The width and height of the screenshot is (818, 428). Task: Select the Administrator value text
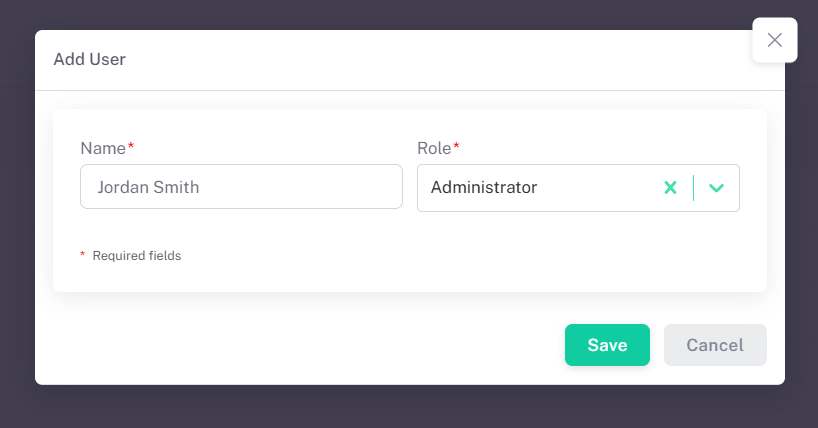(484, 187)
